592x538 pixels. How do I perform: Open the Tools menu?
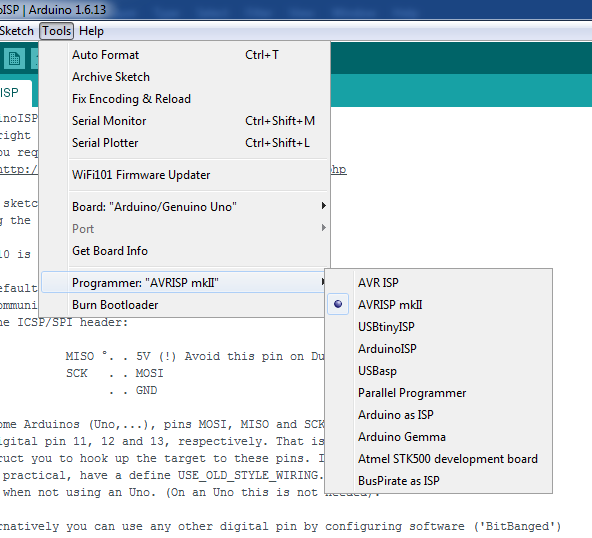[57, 31]
